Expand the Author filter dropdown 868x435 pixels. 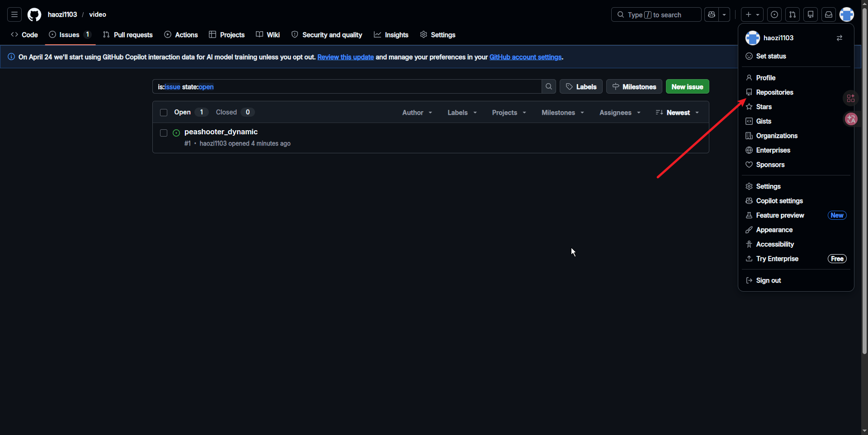tap(417, 113)
